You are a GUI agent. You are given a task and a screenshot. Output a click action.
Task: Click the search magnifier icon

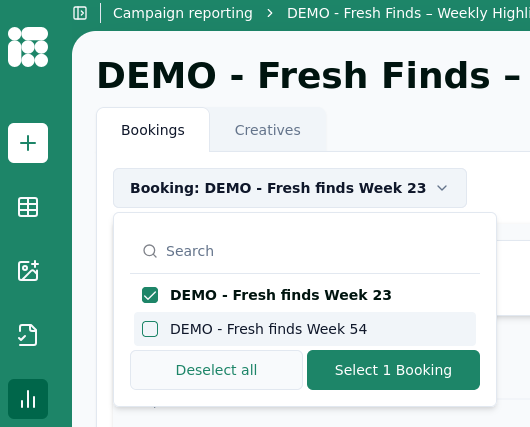(x=150, y=251)
